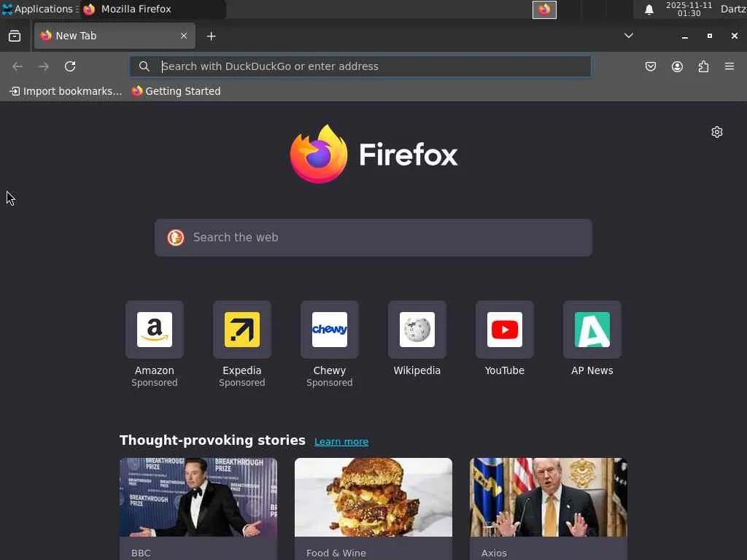Image resolution: width=747 pixels, height=560 pixels.
Task: Click DuckDuckGo icon in search box
Action: 176,238
